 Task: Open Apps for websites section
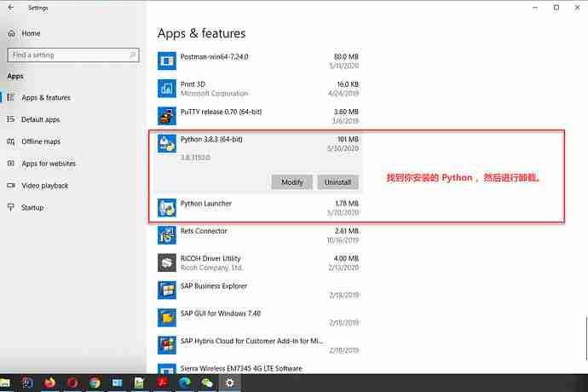tap(41, 164)
